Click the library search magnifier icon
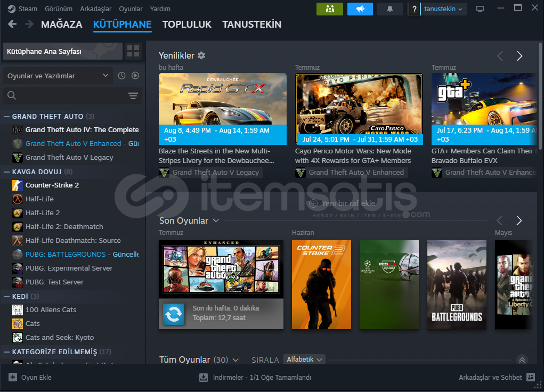The height and width of the screenshot is (392, 544). (11, 95)
